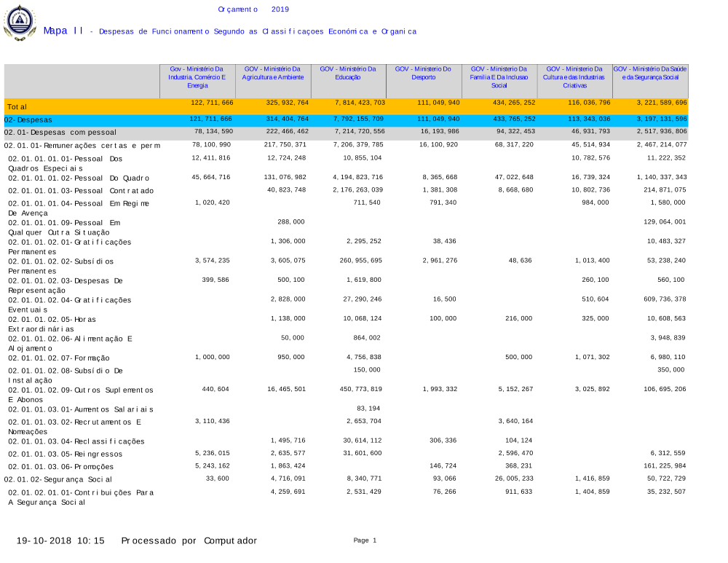Click the '19-10-2018 10:15' timestamp
Viewport: 728px width, 563px height.
click(x=60, y=540)
